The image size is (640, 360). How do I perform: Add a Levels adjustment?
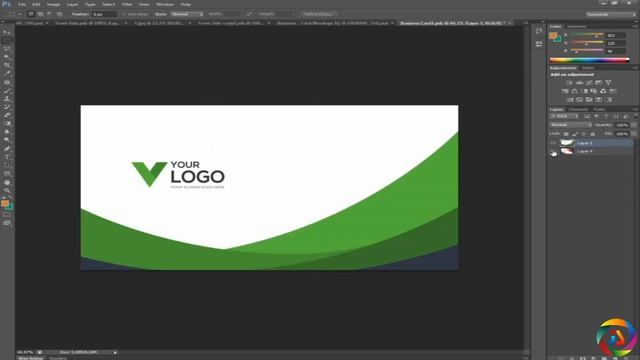579,82
